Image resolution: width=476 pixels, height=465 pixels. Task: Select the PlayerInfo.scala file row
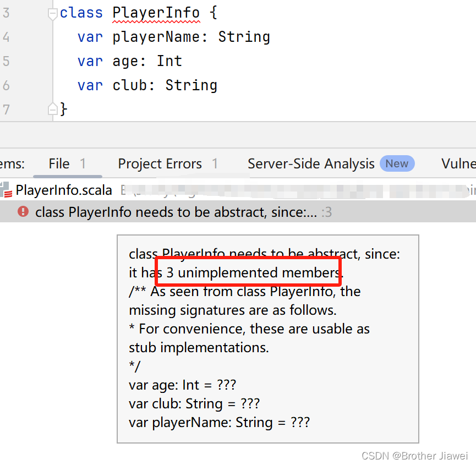pyautogui.click(x=238, y=190)
